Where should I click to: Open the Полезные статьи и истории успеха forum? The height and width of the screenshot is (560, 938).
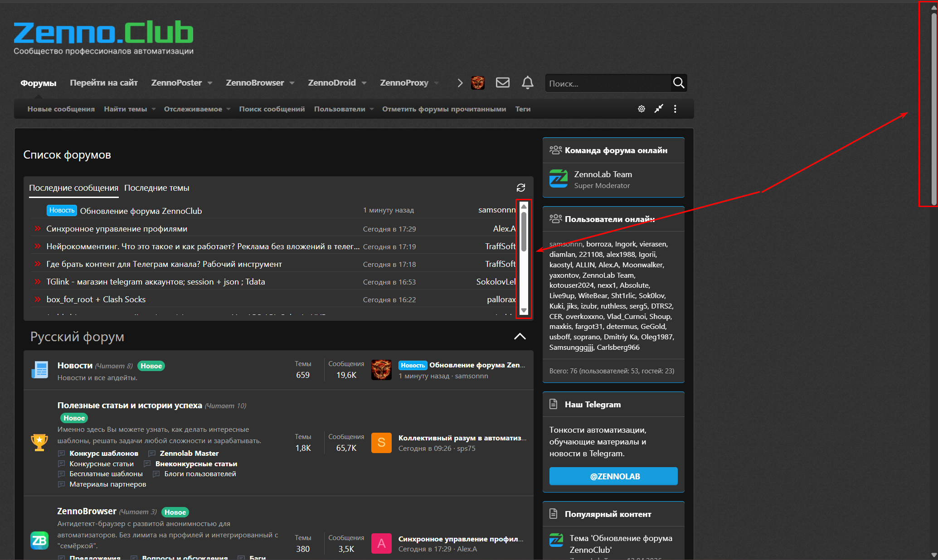pyautogui.click(x=130, y=406)
